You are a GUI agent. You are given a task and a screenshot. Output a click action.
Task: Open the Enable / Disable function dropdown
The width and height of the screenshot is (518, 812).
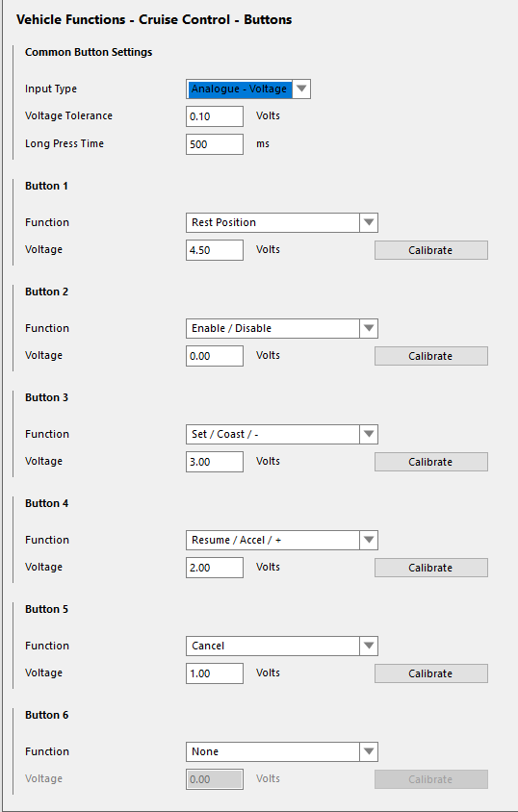(282, 328)
